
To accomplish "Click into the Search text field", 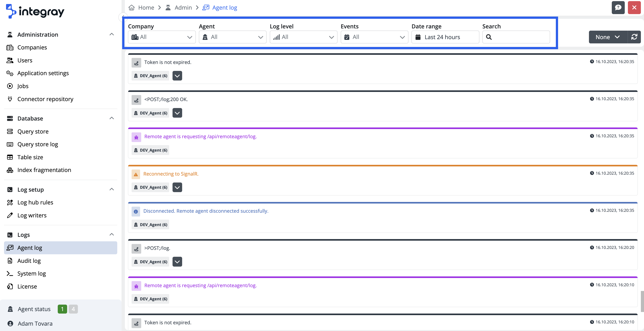I will point(520,37).
